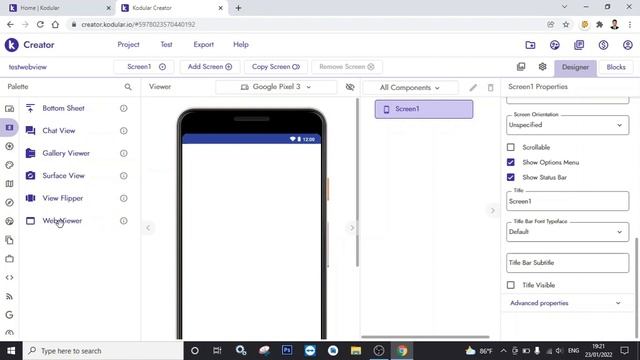The image size is (640, 360).
Task: Delete component with trash icon
Action: (491, 87)
